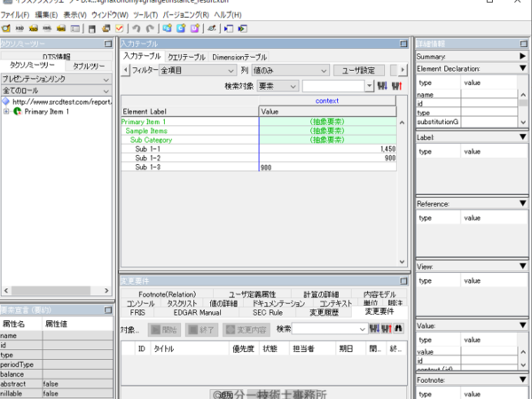Click the red checkmark validate icon
The image size is (532, 399).
click(x=120, y=28)
